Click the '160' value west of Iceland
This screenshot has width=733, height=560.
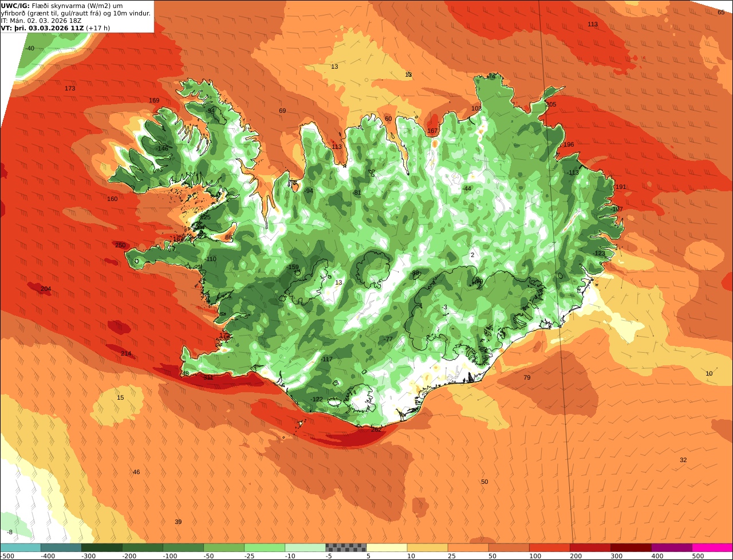coord(112,199)
